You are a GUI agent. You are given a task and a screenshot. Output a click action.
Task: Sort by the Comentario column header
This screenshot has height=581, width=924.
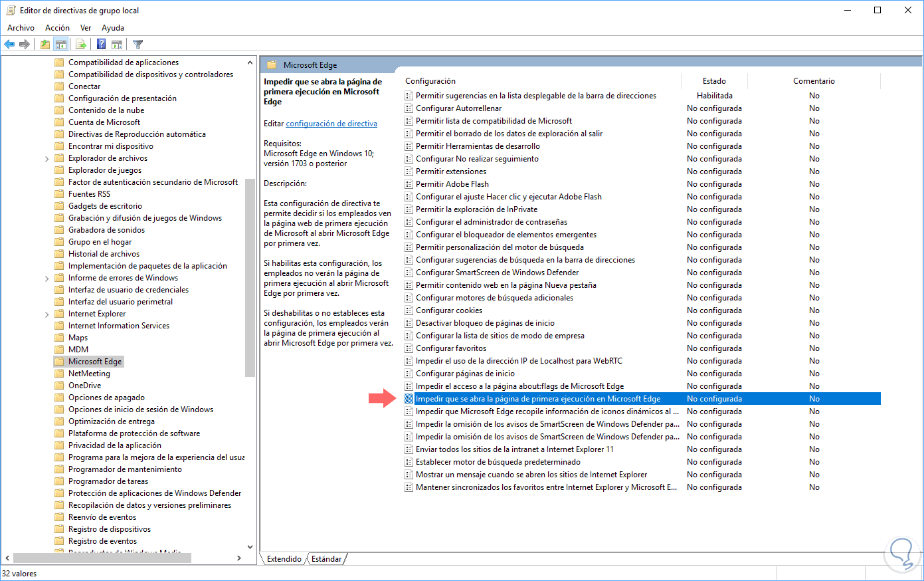pyautogui.click(x=814, y=81)
